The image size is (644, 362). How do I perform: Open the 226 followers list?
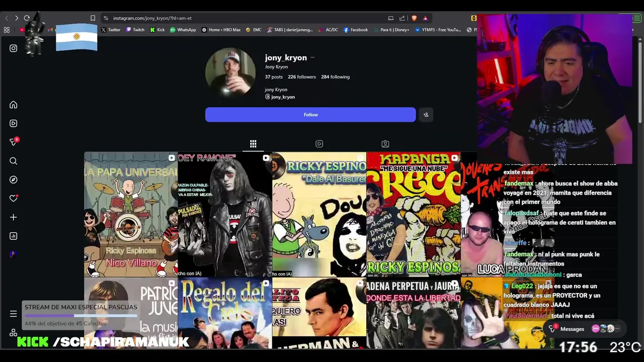tap(302, 77)
